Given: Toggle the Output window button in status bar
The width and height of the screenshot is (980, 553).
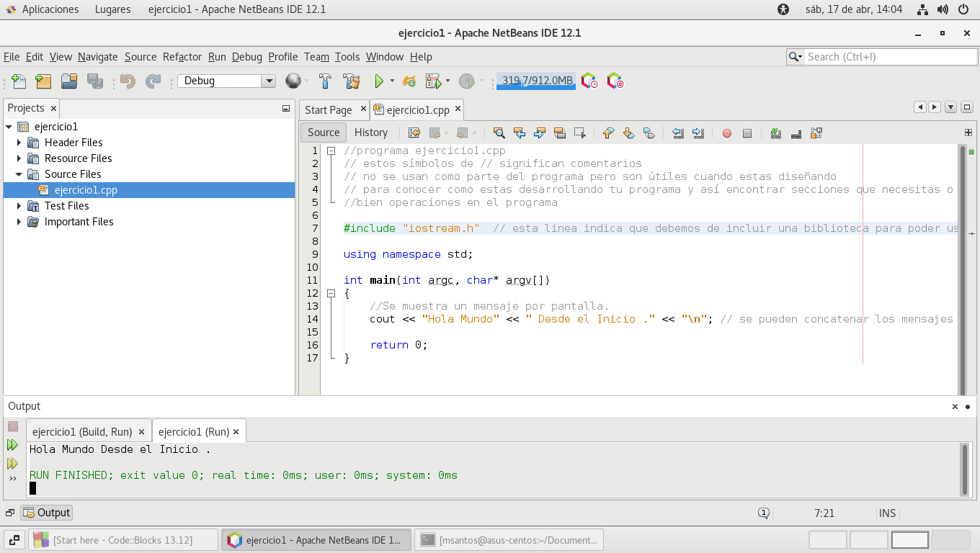Looking at the screenshot, I should 47,513.
